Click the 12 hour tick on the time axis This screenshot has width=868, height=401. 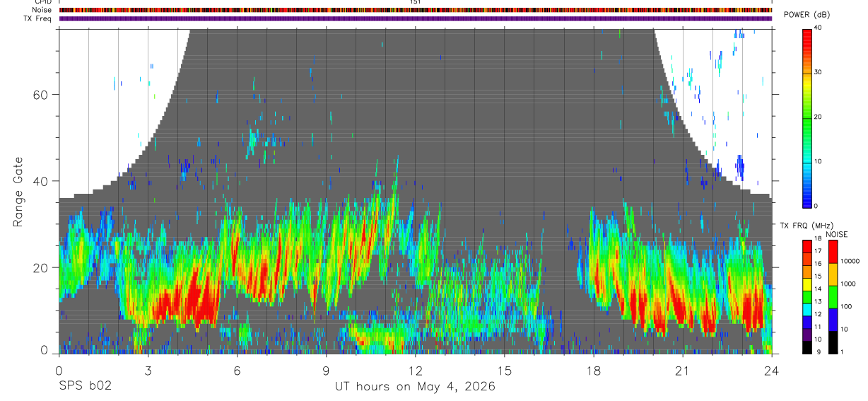click(415, 371)
